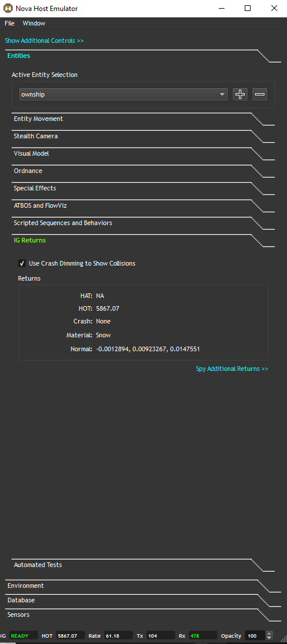Click Show Additional Controls link

pyautogui.click(x=45, y=41)
